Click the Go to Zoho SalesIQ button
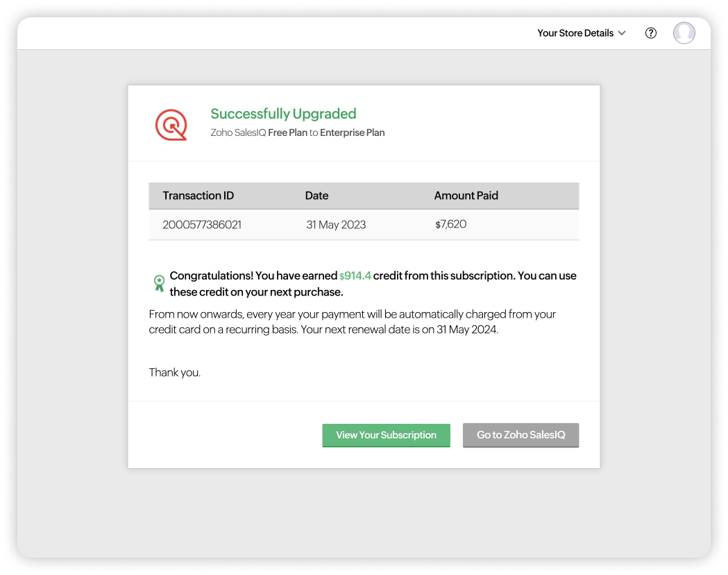 point(520,435)
